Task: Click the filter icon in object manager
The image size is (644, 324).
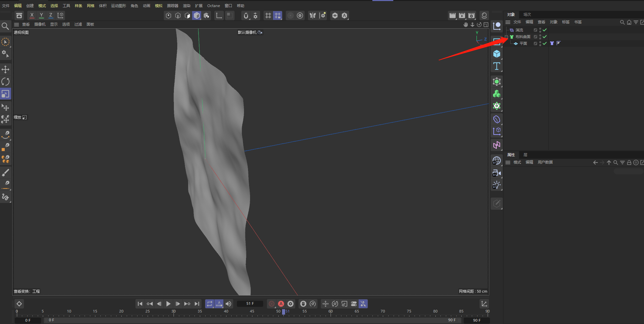Action: point(636,22)
